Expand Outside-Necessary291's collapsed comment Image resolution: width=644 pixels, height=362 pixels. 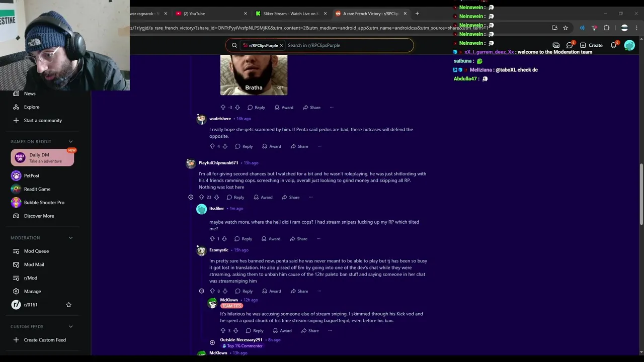tap(212, 342)
